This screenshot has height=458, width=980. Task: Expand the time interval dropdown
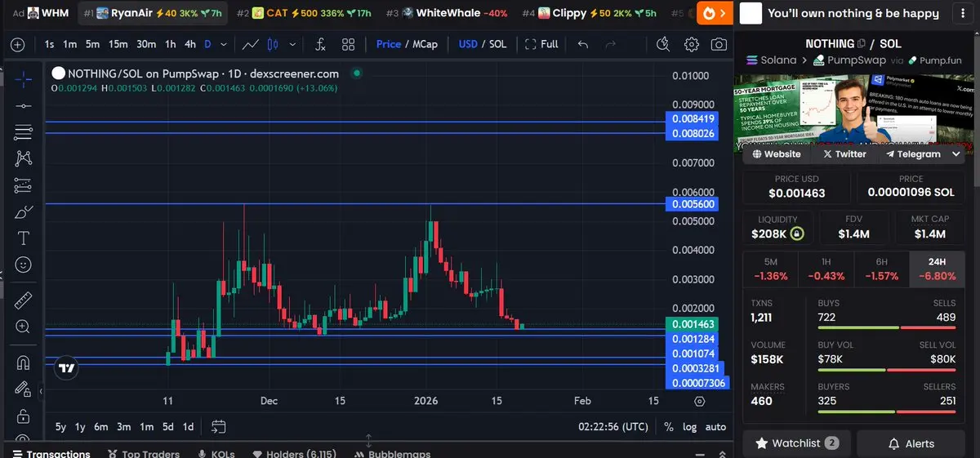[223, 44]
